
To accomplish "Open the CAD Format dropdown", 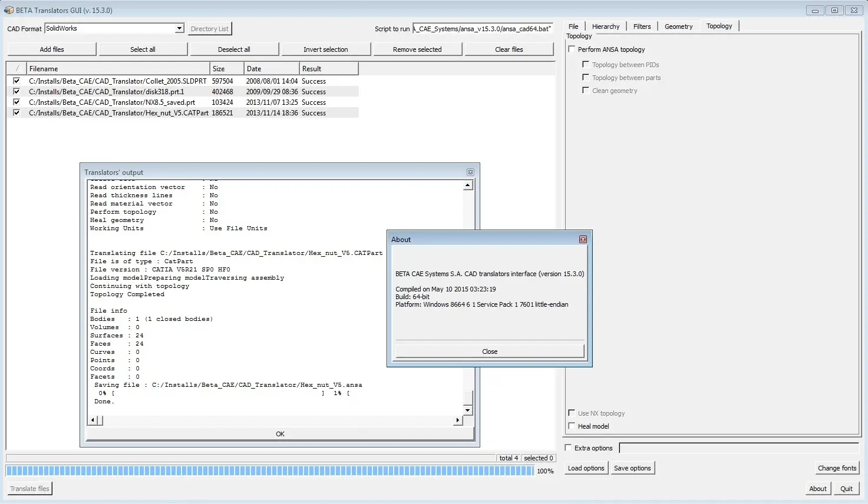I will [x=179, y=28].
